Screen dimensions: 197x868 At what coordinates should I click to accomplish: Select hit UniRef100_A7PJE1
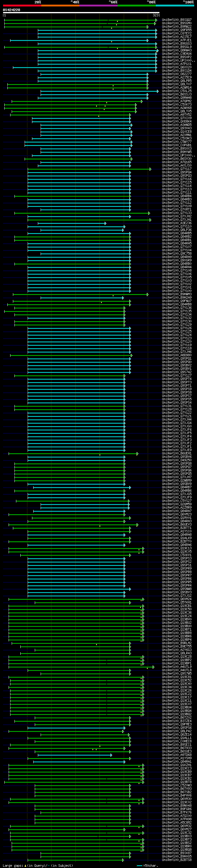tap(177, 40)
